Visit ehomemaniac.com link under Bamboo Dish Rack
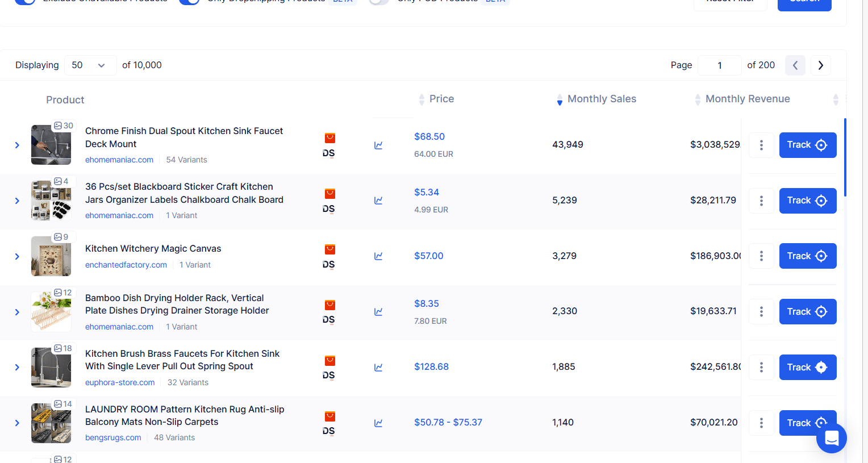This screenshot has height=463, width=868. pos(119,327)
